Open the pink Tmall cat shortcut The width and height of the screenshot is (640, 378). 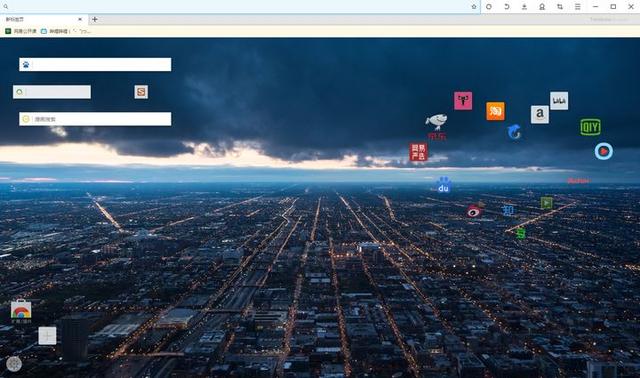click(x=463, y=100)
